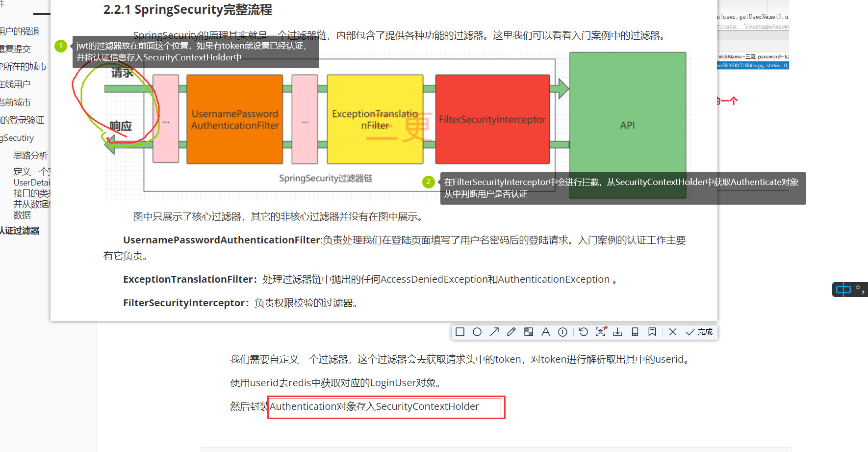This screenshot has width=868, height=452.
Task: Send the screenshot to phone
Action: (x=635, y=332)
